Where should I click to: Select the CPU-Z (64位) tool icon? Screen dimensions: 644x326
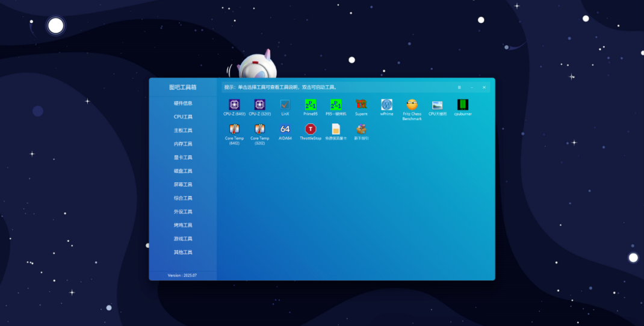[235, 105]
